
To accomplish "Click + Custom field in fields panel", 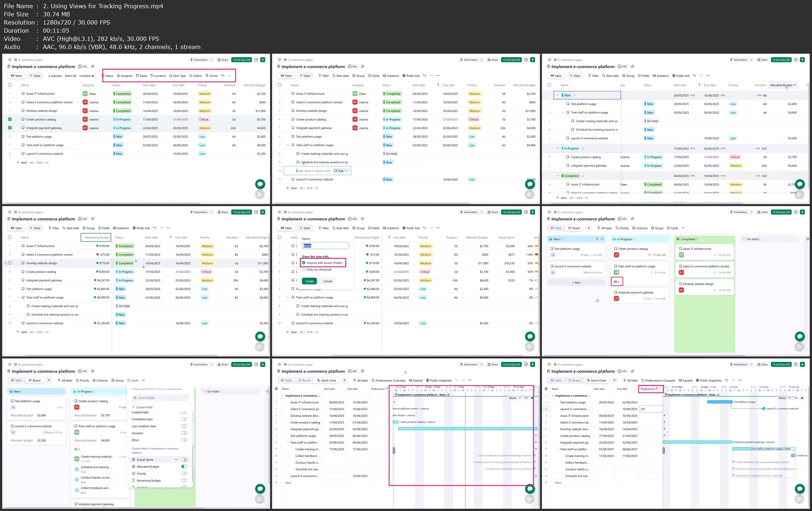I will [x=142, y=407].
